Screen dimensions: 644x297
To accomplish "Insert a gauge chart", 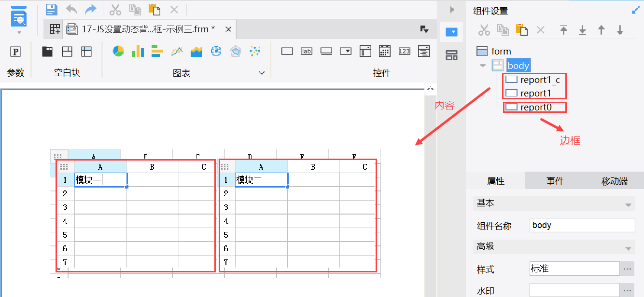I will click(x=216, y=51).
